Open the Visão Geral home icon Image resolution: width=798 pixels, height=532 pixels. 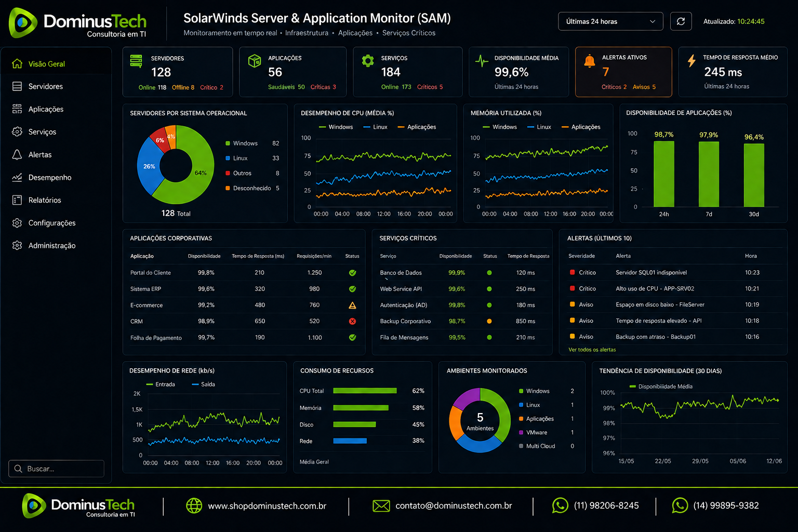tap(17, 63)
